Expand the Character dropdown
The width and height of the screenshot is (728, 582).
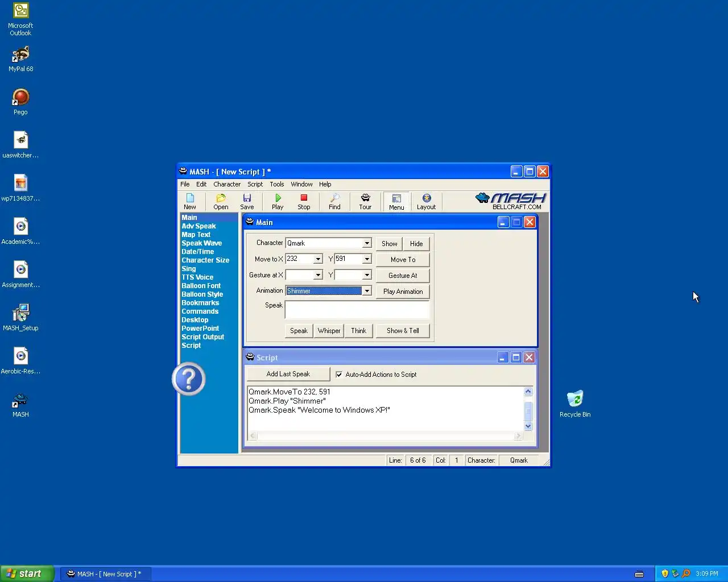coord(367,243)
